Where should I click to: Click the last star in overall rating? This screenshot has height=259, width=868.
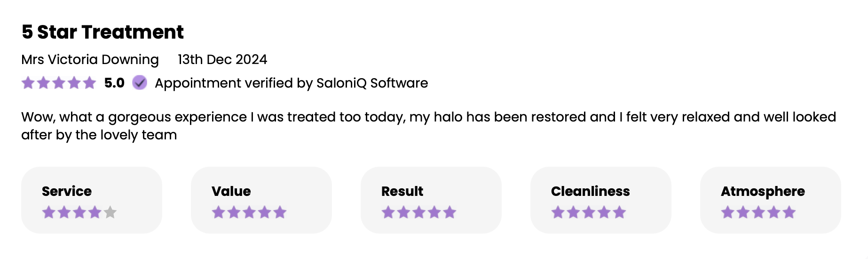(89, 83)
